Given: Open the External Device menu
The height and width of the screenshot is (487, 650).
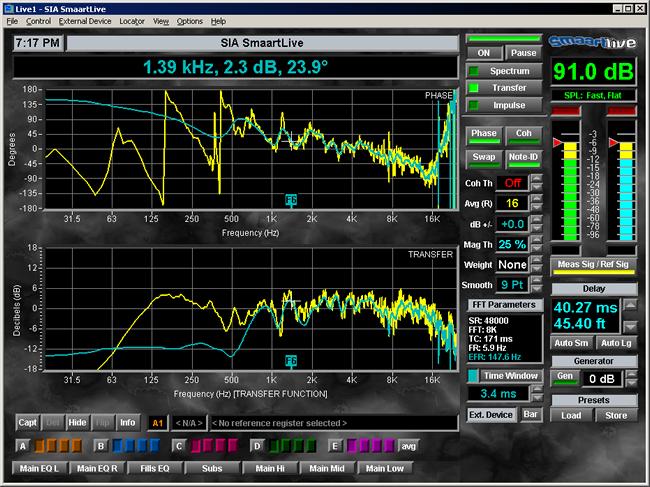Looking at the screenshot, I should (x=85, y=21).
